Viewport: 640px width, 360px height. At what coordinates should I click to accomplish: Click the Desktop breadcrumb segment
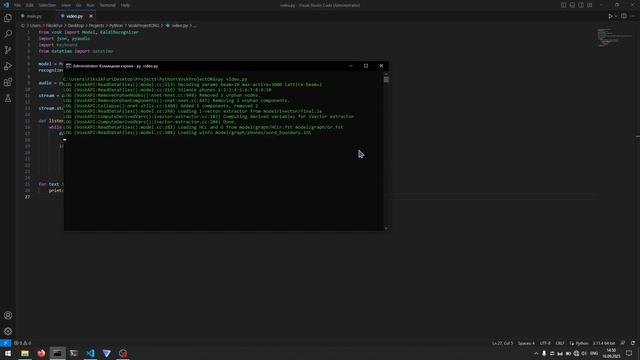76,25
